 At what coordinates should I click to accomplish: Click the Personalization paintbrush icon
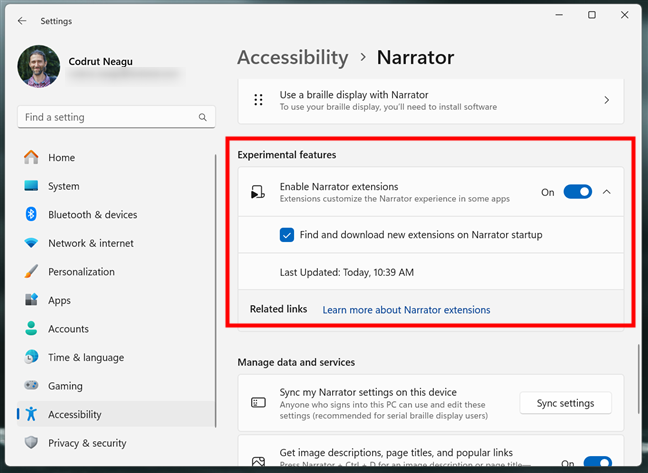click(31, 271)
